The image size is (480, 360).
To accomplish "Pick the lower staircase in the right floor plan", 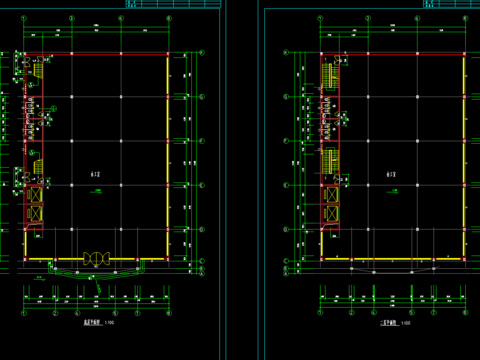I will [x=330, y=162].
